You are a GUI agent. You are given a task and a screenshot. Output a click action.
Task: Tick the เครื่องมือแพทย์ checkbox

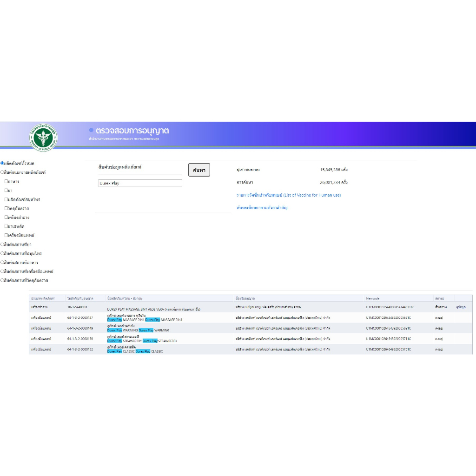6,235
